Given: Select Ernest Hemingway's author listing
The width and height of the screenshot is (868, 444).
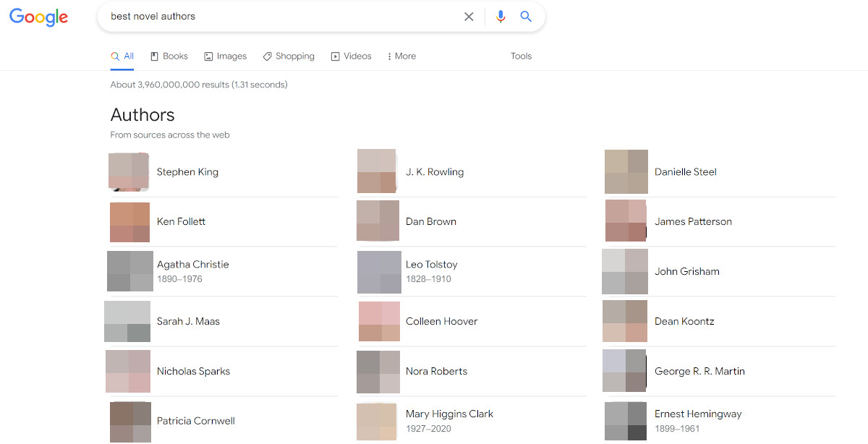Looking at the screenshot, I should pyautogui.click(x=697, y=414).
